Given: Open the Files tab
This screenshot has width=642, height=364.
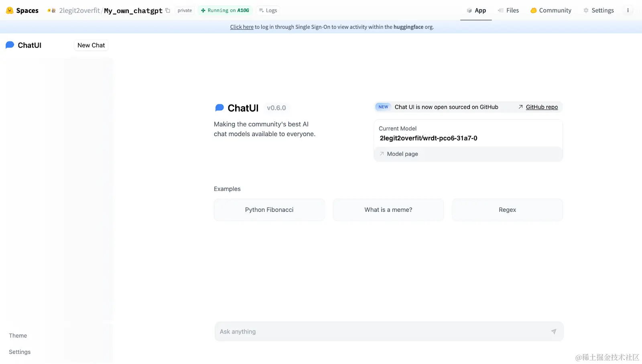Looking at the screenshot, I should click(508, 10).
